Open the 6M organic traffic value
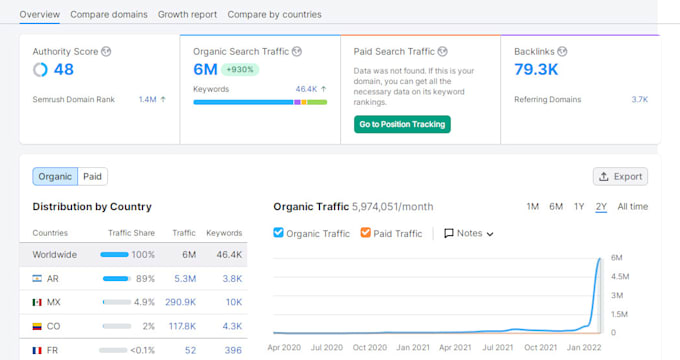 point(205,69)
